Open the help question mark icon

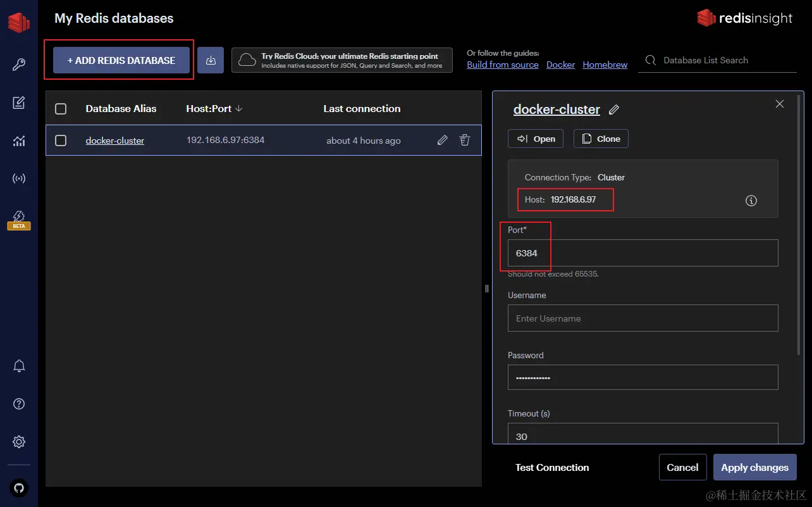19,404
